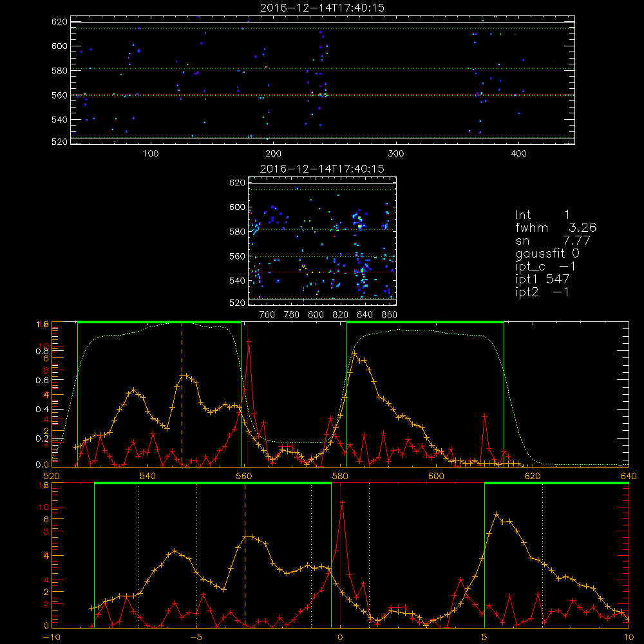Click x-axis label 800 of the small middle image

click(x=316, y=315)
